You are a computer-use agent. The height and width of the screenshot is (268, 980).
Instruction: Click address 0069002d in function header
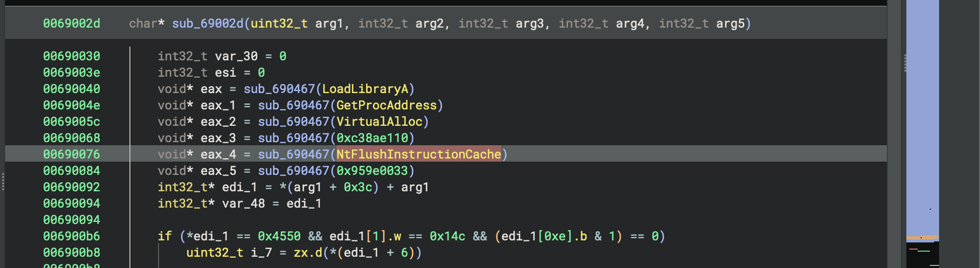click(72, 24)
